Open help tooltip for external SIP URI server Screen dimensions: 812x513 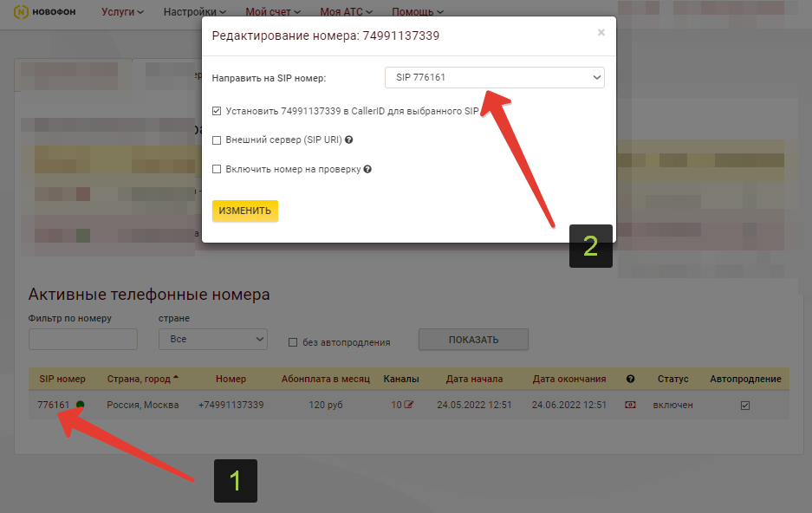pyautogui.click(x=349, y=140)
